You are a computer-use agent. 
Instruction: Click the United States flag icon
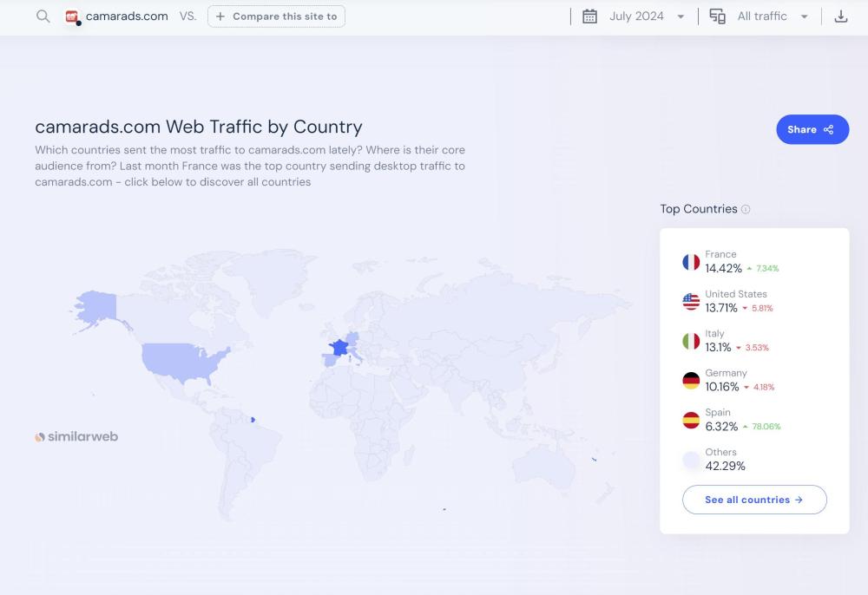pyautogui.click(x=691, y=302)
